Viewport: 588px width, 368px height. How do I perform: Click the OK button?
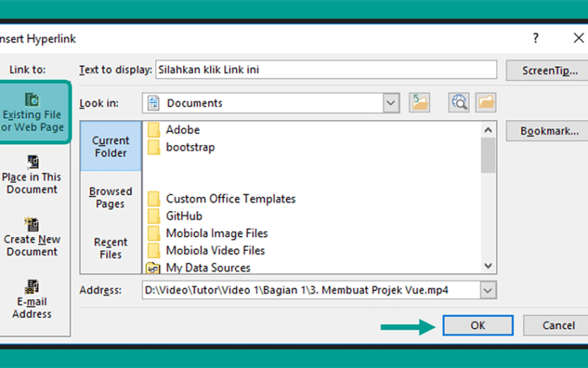(x=478, y=325)
